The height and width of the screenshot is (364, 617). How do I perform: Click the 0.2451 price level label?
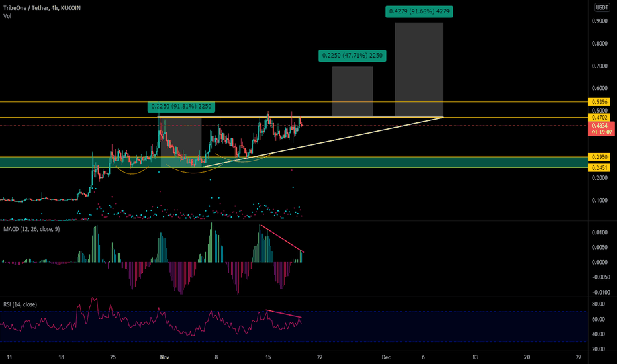[599, 168]
